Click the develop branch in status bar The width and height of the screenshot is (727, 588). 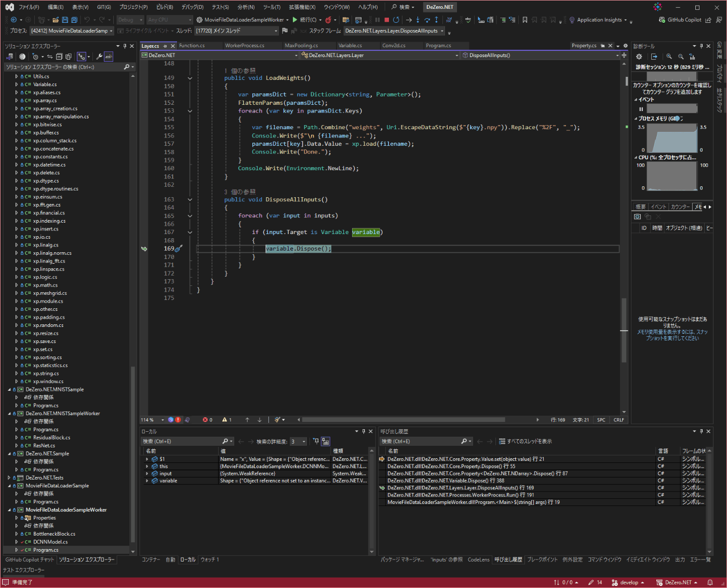point(628,582)
